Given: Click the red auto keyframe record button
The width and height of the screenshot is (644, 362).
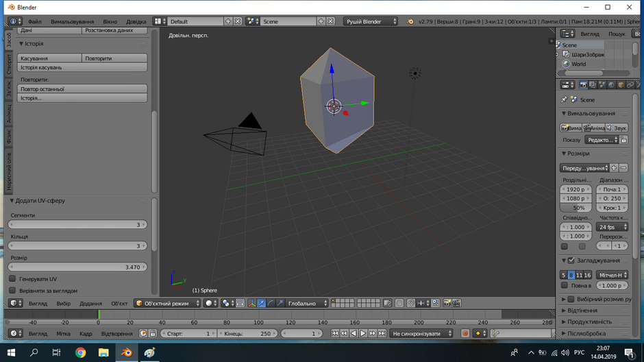Looking at the screenshot, I should pos(465,334).
